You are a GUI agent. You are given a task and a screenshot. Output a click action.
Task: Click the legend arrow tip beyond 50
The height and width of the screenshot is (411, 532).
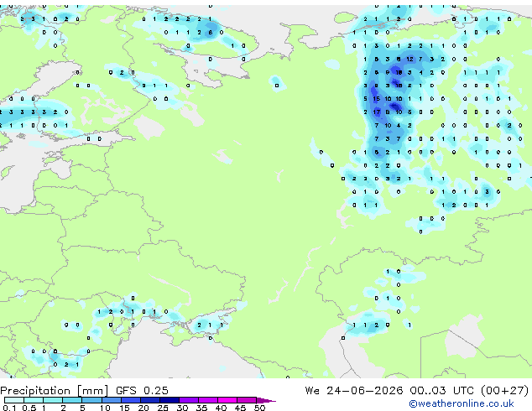266,400
